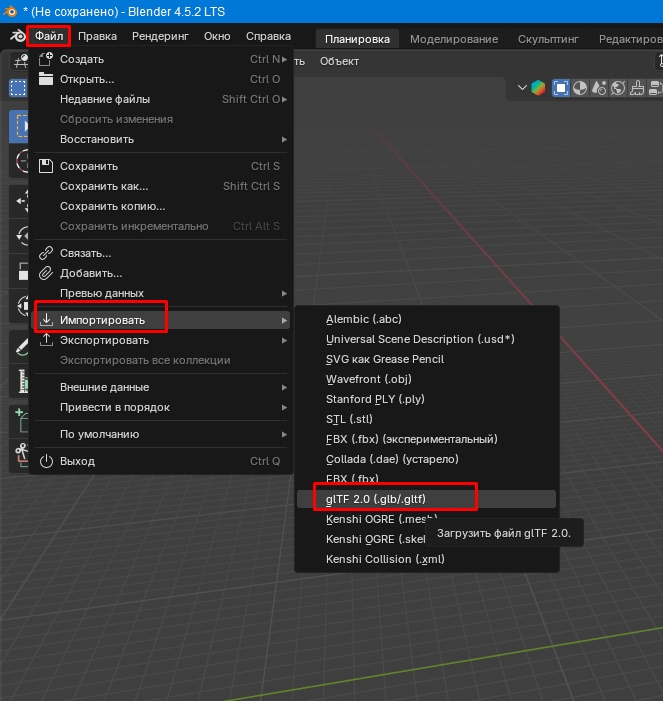Choose FBX (.fbx) (экспериментальный) import

(427, 439)
